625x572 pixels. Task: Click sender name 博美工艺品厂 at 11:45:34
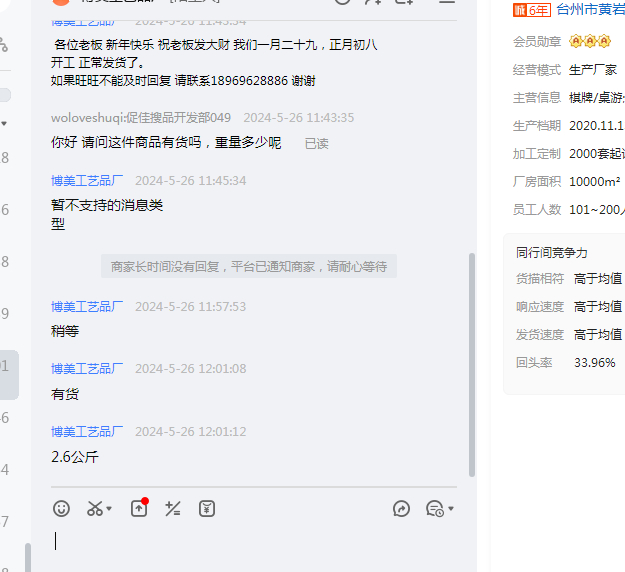pos(87,181)
